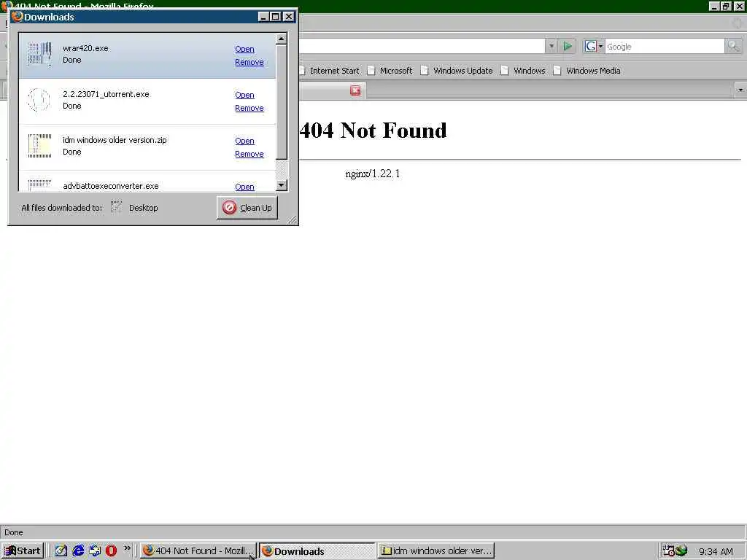The height and width of the screenshot is (560, 747).
Task: Click the advbattoexeconverter.exe file icon
Action: (39, 184)
